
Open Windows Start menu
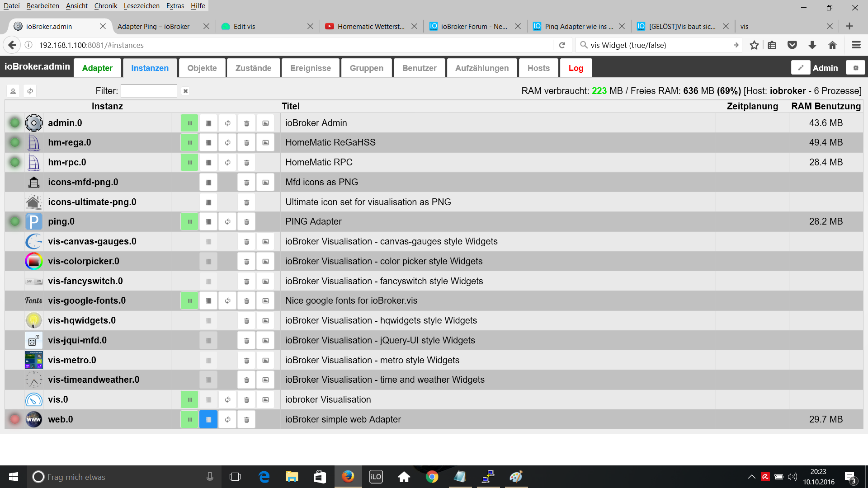[14, 477]
